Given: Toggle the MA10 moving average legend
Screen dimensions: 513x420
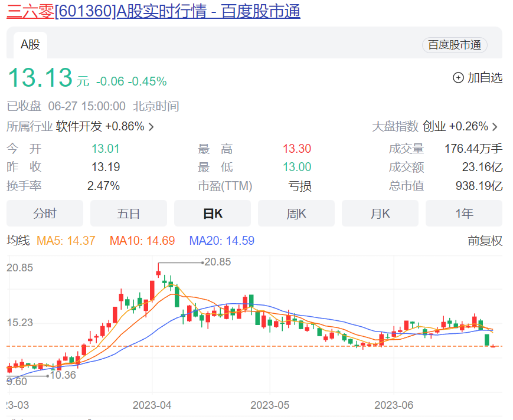Looking at the screenshot, I should tap(142, 241).
